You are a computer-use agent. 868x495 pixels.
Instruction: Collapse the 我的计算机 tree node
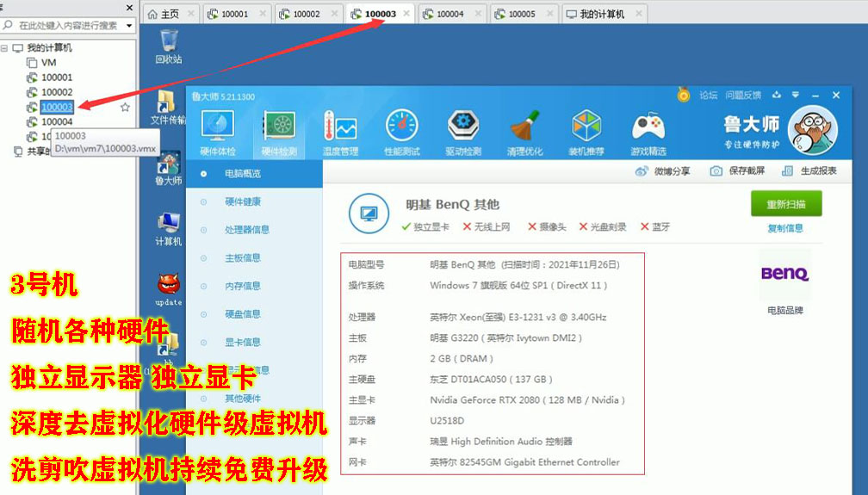coord(4,48)
